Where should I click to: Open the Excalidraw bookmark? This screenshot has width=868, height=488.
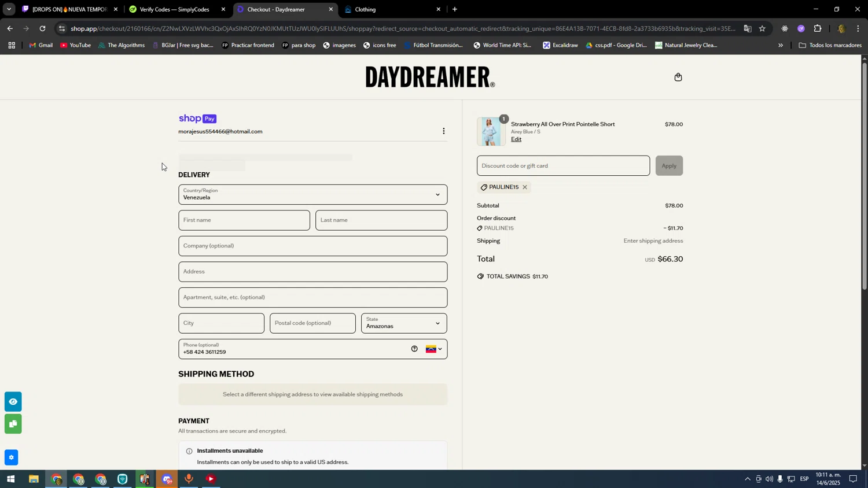point(561,45)
